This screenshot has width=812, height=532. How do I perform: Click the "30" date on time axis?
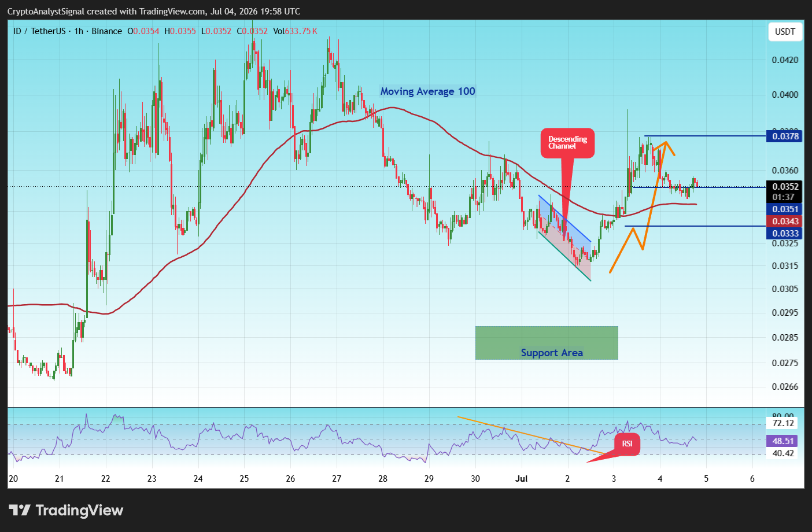tap(475, 479)
